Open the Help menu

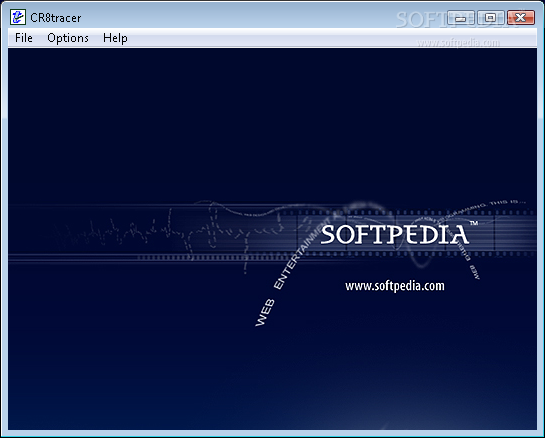point(115,38)
